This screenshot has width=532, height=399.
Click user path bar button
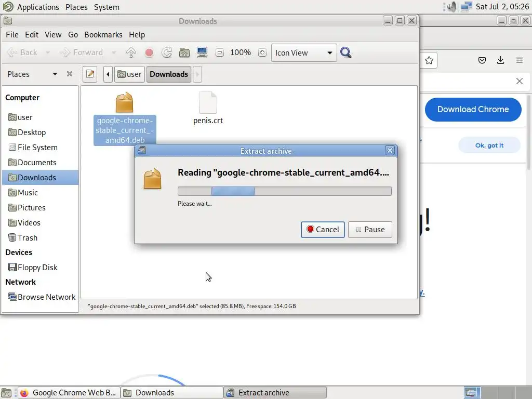point(129,74)
